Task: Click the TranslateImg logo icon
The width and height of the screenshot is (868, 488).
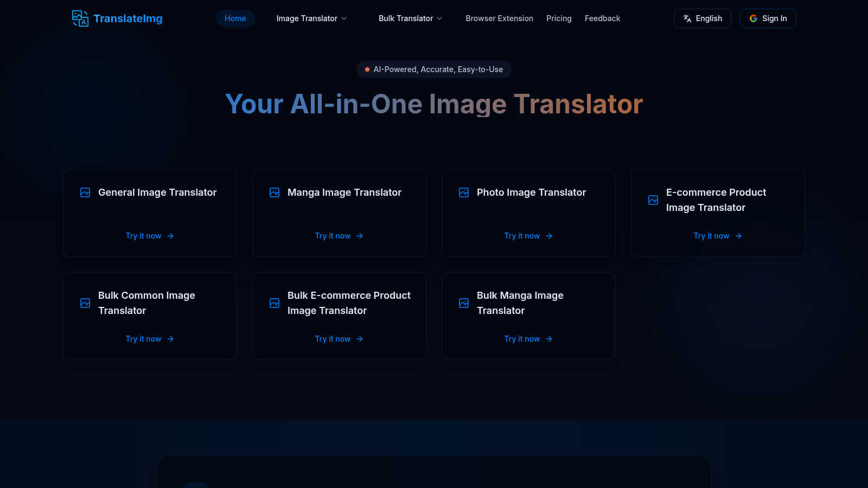Action: tap(80, 18)
